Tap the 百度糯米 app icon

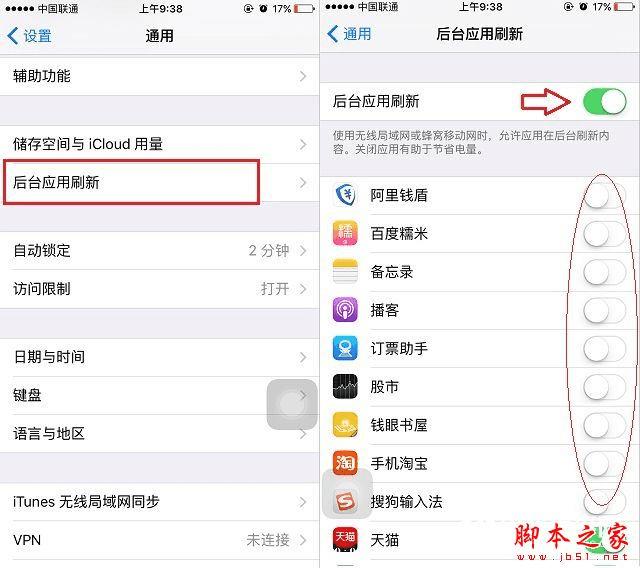[x=345, y=233]
